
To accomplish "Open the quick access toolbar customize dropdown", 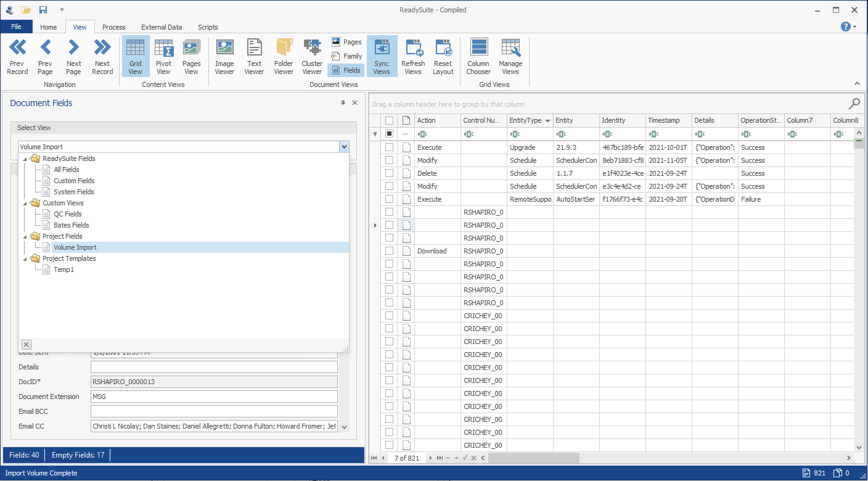I will [x=62, y=10].
